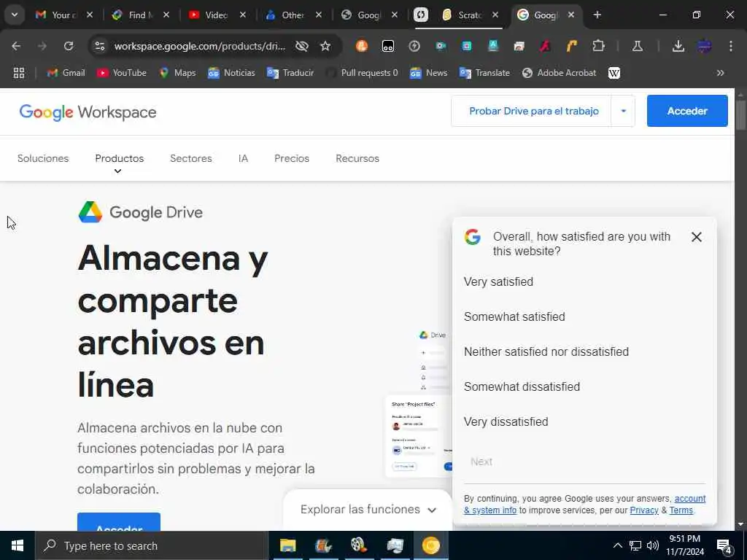This screenshot has height=560, width=747.
Task: Open the Apps grid in bookmarks bar
Action: point(19,73)
